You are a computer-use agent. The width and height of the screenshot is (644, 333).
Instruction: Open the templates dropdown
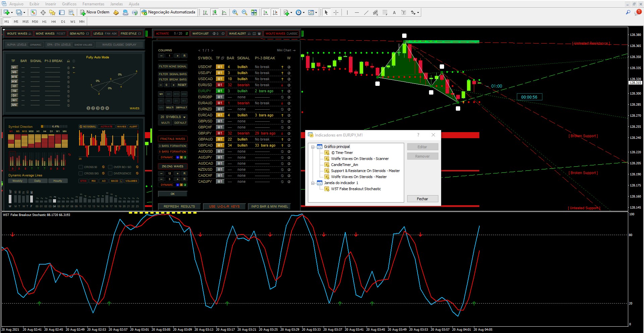(316, 13)
